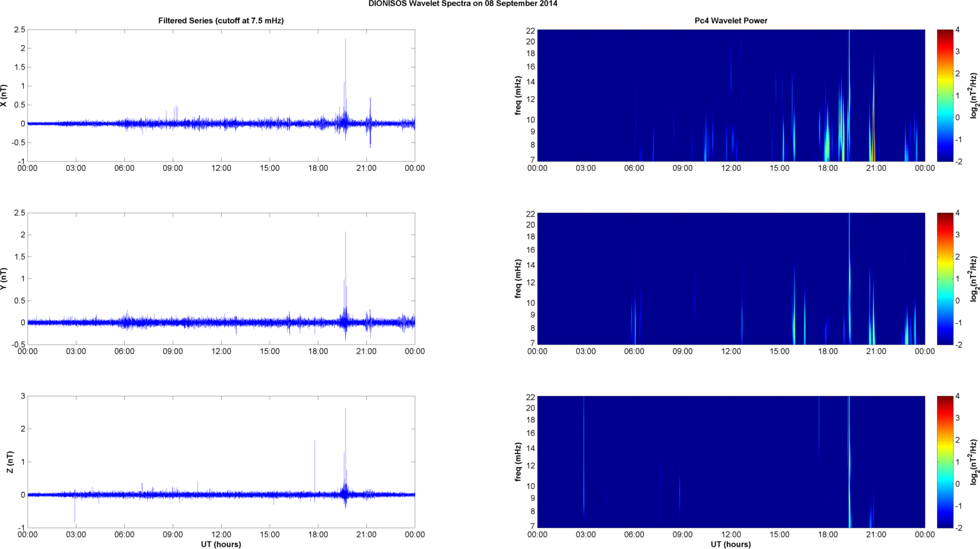Click the '7' frequency tick on the Z spectrogram
The height and width of the screenshot is (549, 980).
coord(532,526)
